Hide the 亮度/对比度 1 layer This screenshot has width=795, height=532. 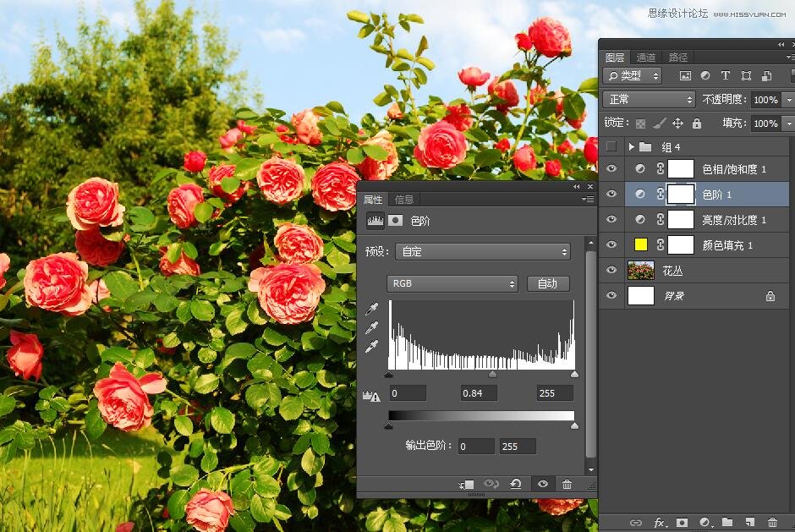click(x=611, y=219)
